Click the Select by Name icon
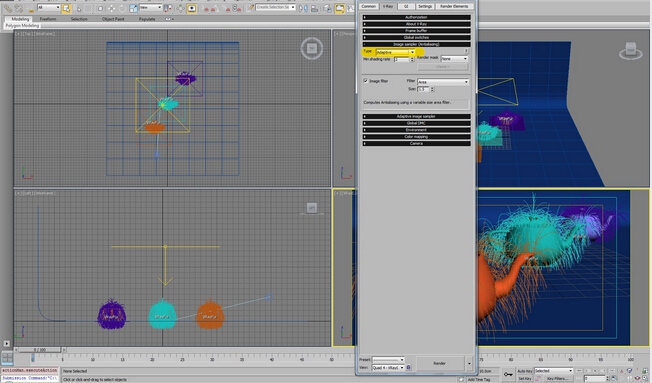The width and height of the screenshot is (652, 383). click(78, 8)
